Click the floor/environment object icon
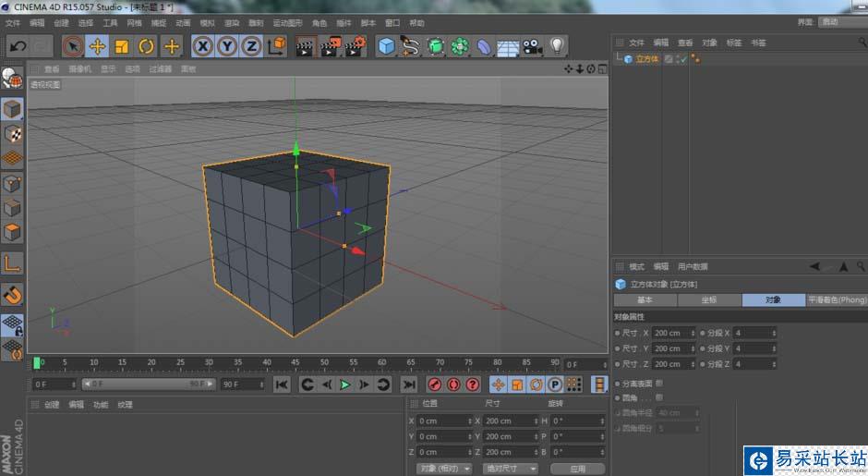868x476 pixels. (509, 46)
